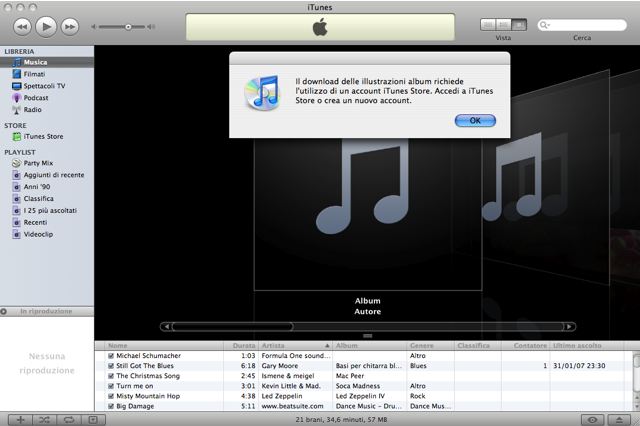Screen dimensions: 640x426
Task: Sort by the Album column header
Action: 369,346
